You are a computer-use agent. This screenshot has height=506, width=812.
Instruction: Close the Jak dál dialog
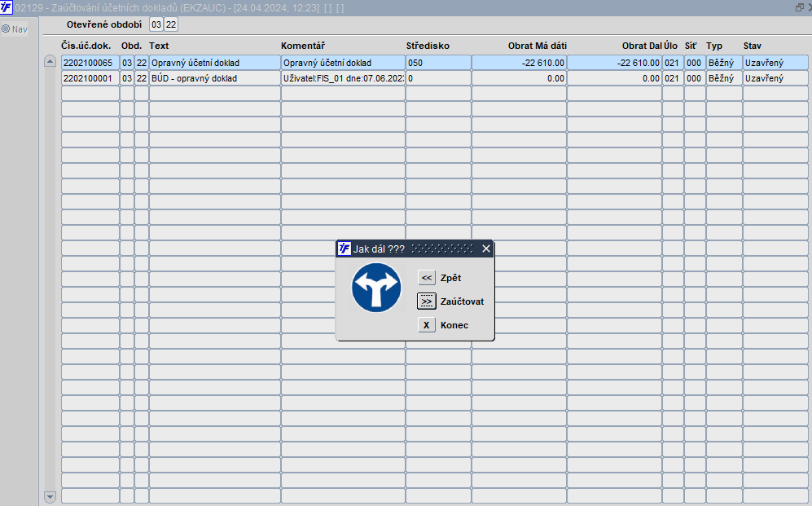click(485, 249)
